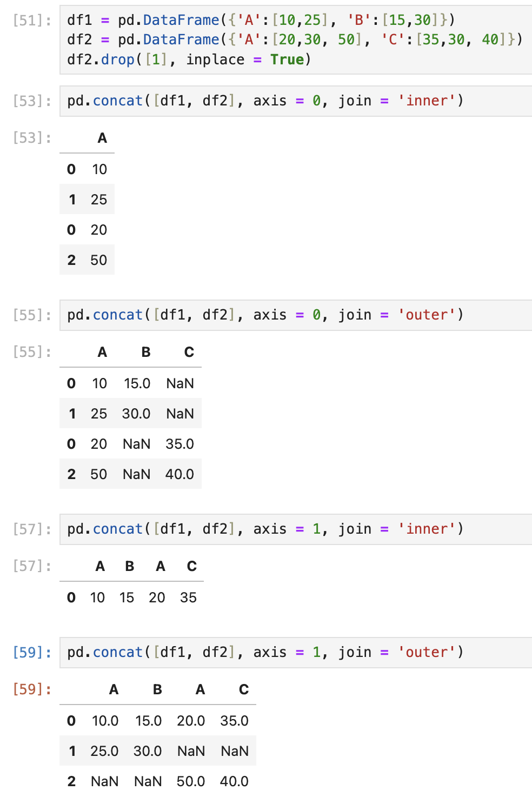532x797 pixels.
Task: Click column header B in output 59
Action: coord(157,690)
